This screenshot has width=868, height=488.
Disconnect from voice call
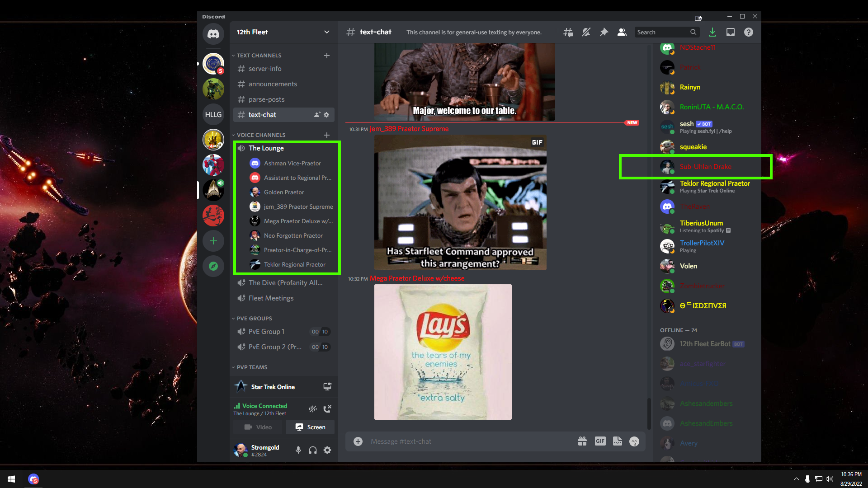coord(327,409)
